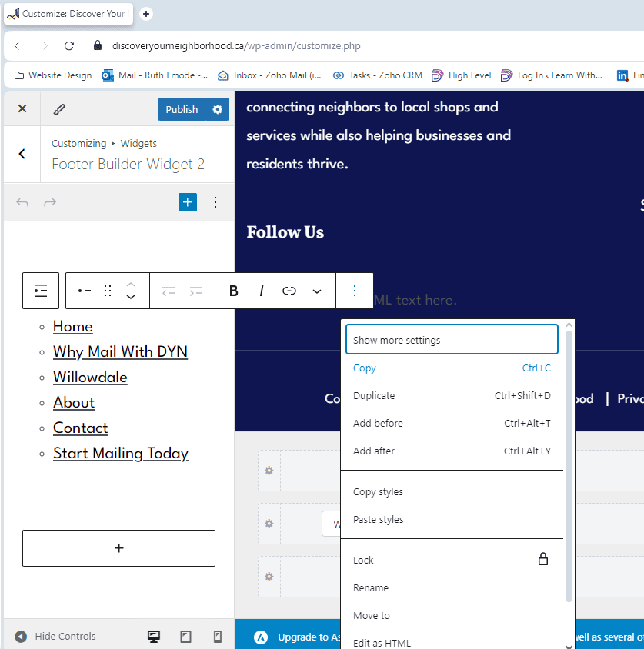Image resolution: width=644 pixels, height=649 pixels.
Task: Click the block menu scrollbar
Action: point(569,461)
